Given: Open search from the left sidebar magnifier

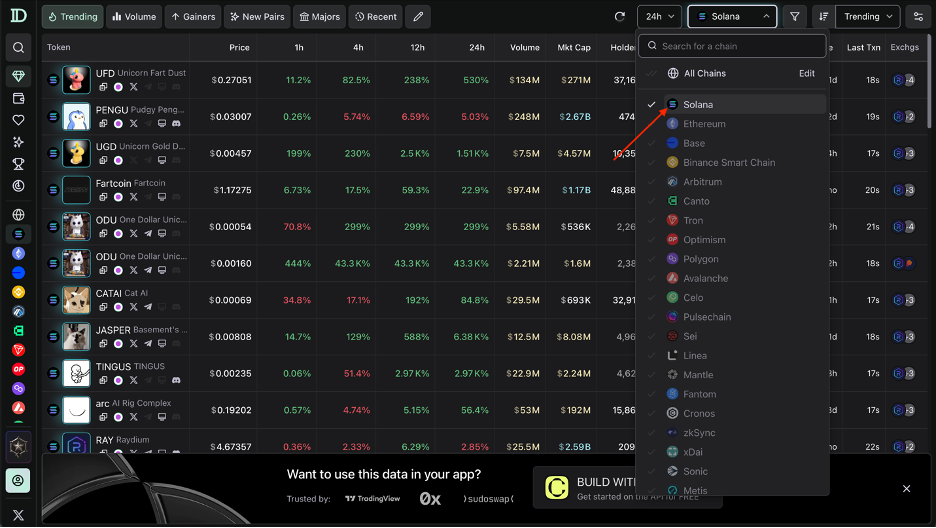Looking at the screenshot, I should click(x=19, y=47).
